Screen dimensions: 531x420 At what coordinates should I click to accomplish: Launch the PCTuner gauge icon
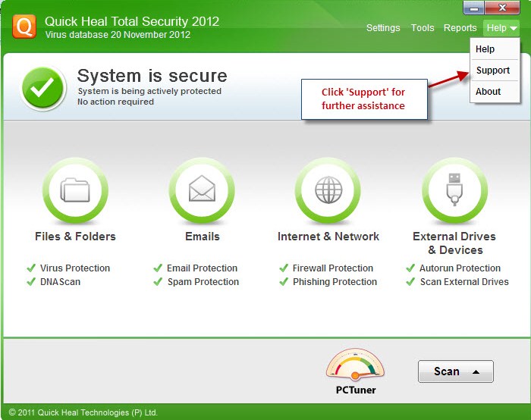coord(355,365)
